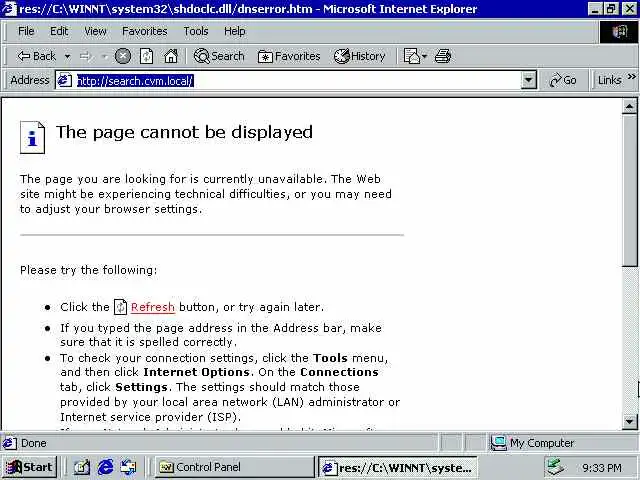The width and height of the screenshot is (640, 480).
Task: Open the Forward history dropdown arrow
Action: 104,56
